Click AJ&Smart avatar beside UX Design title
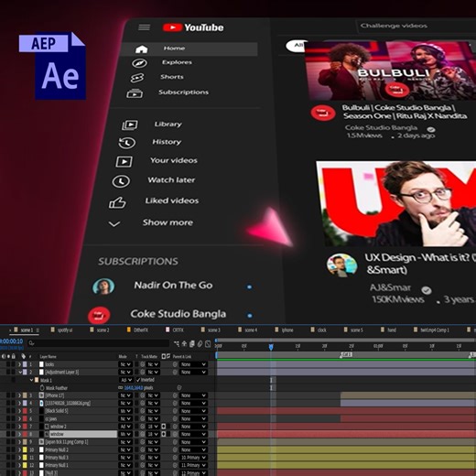476x476 pixels. click(x=341, y=265)
